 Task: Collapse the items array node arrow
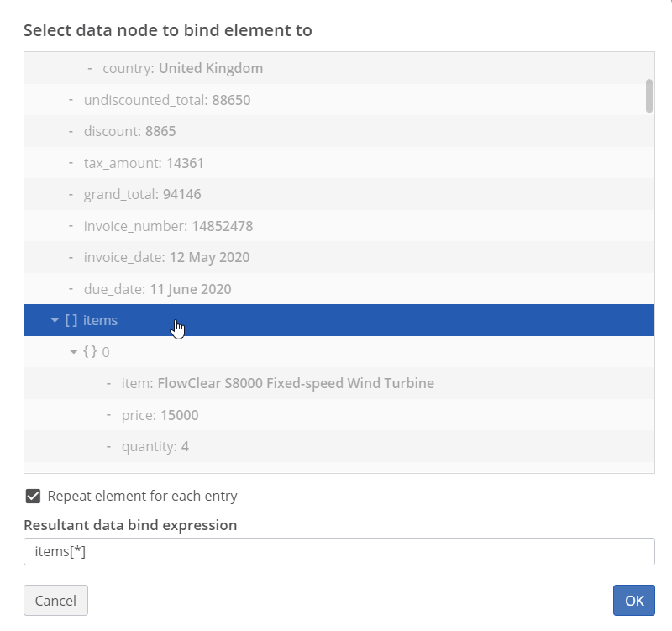(x=55, y=320)
